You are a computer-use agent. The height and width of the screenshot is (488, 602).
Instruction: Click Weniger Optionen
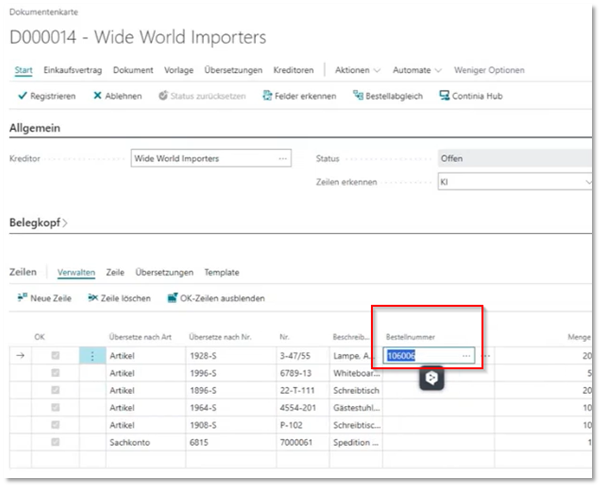[x=489, y=70]
